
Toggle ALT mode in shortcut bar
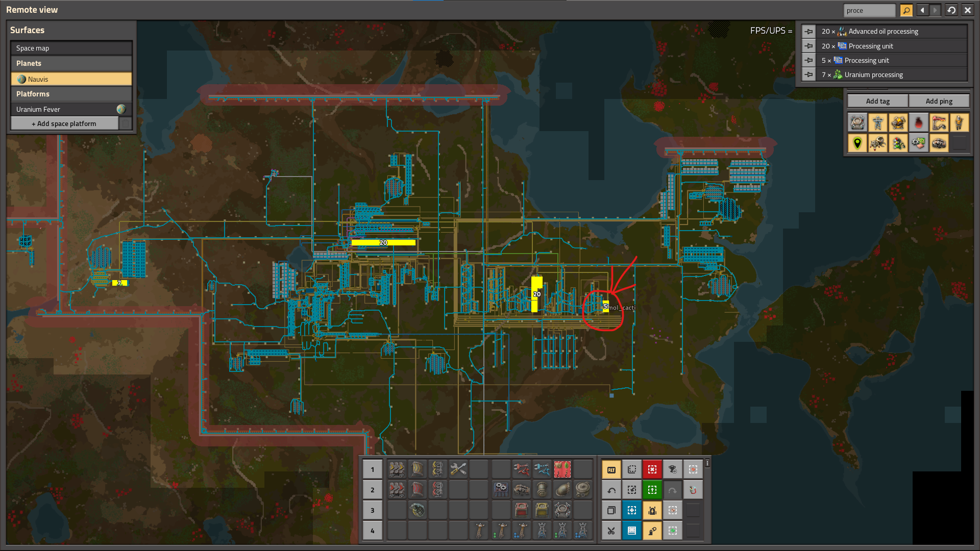pos(611,469)
